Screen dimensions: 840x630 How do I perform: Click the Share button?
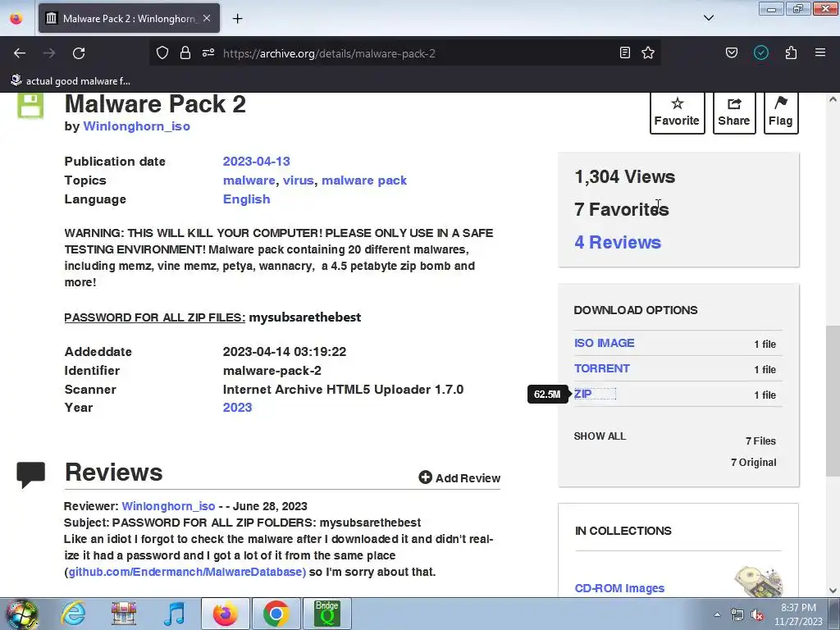coord(734,112)
